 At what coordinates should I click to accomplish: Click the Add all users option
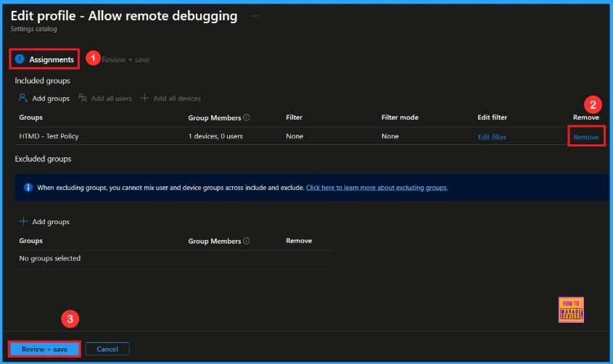click(105, 98)
